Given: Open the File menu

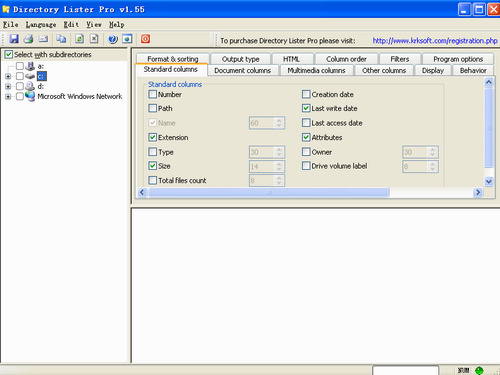Looking at the screenshot, I should [11, 25].
